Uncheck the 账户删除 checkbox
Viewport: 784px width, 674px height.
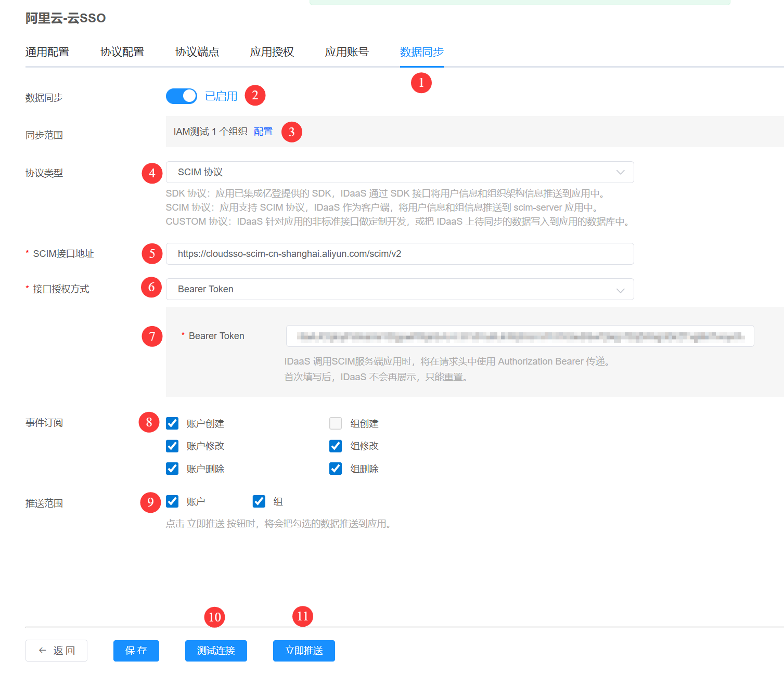(172, 469)
